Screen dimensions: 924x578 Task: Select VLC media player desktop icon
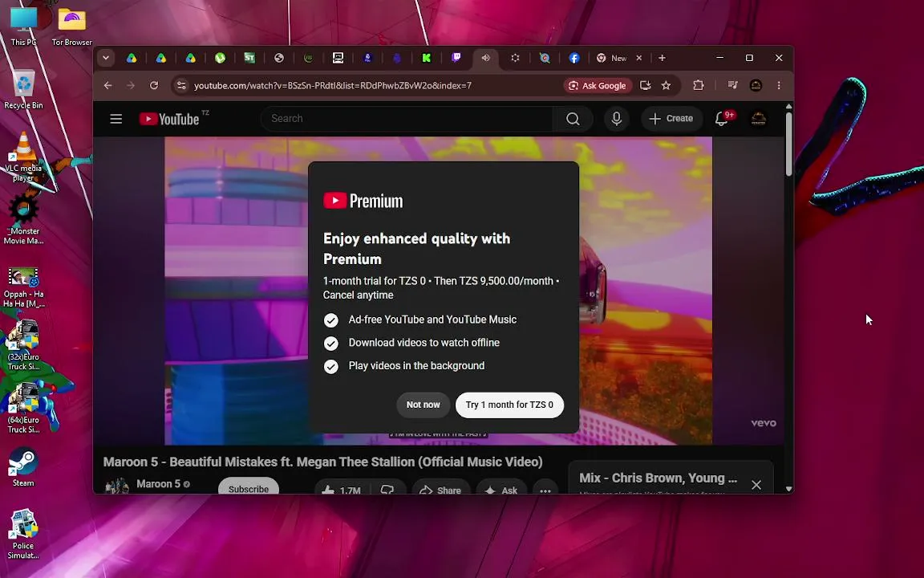(x=23, y=157)
